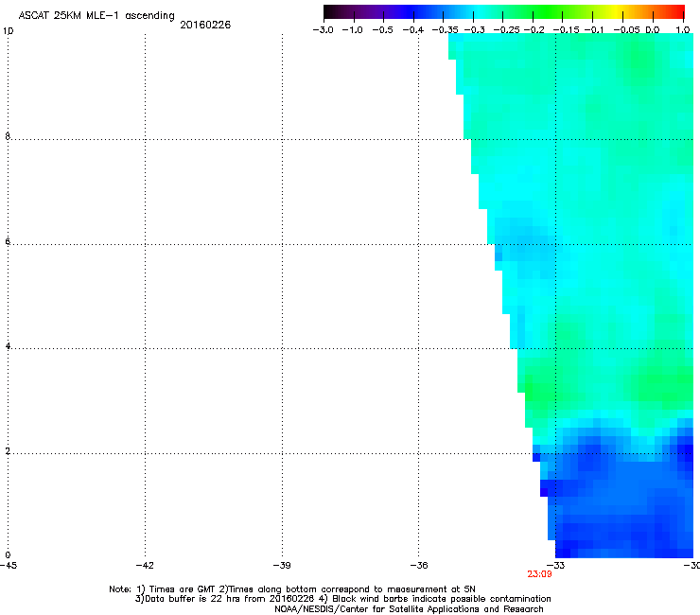Click the note line 'Data buffer is 22 hrs'
This screenshot has width=700, height=615.
click(x=342, y=599)
